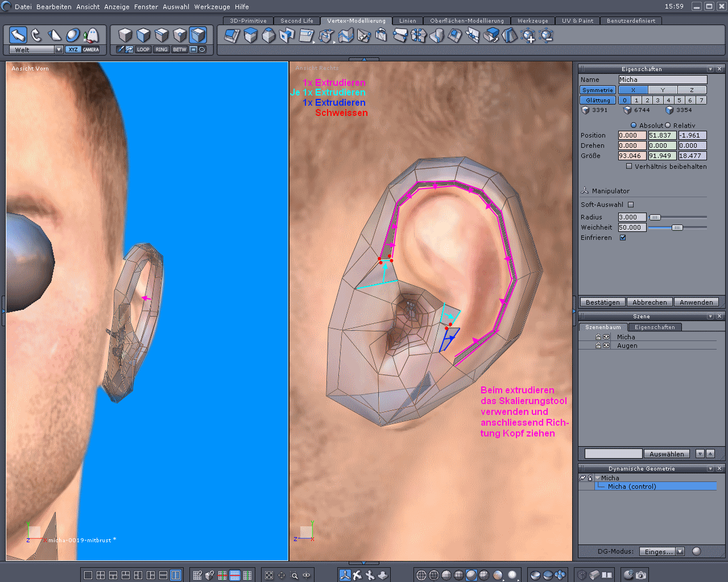This screenshot has height=582, width=728.
Task: Uncheck the Einfrieren checkbox
Action: point(623,238)
